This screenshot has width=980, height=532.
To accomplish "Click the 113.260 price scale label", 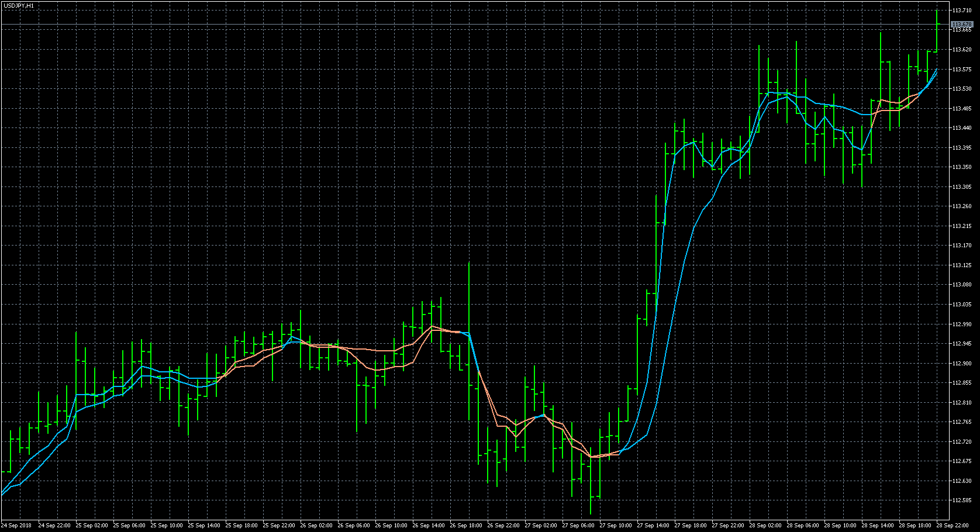I will [x=962, y=206].
